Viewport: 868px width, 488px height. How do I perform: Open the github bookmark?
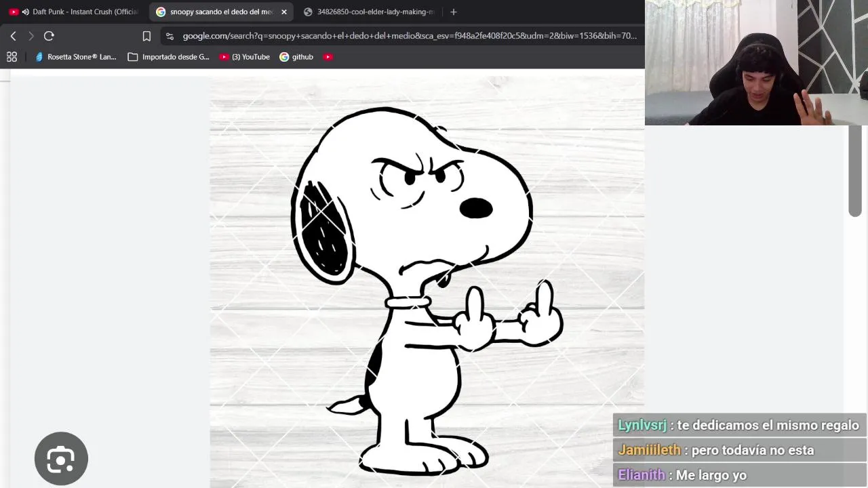pos(296,57)
